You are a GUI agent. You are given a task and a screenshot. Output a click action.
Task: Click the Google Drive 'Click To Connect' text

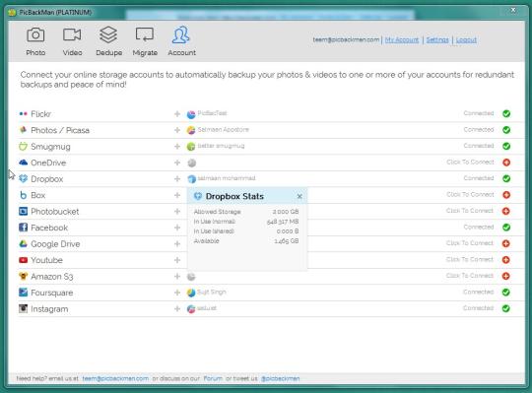click(x=470, y=243)
